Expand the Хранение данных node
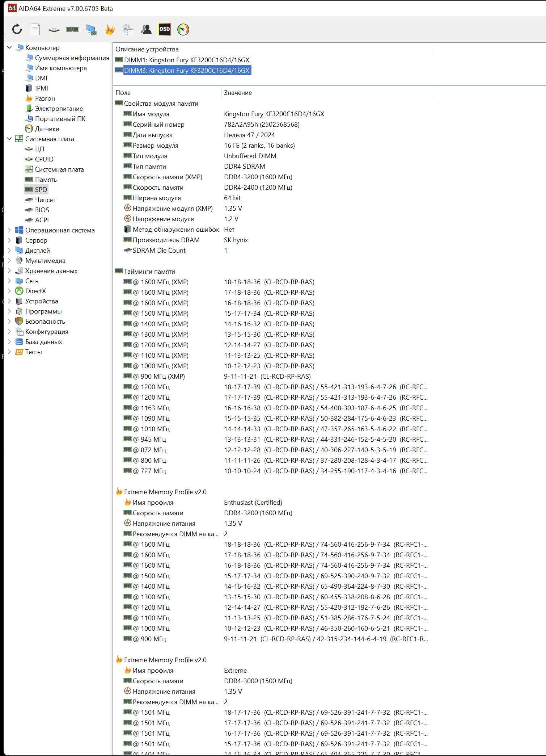This screenshot has width=546, height=756. coord(9,270)
